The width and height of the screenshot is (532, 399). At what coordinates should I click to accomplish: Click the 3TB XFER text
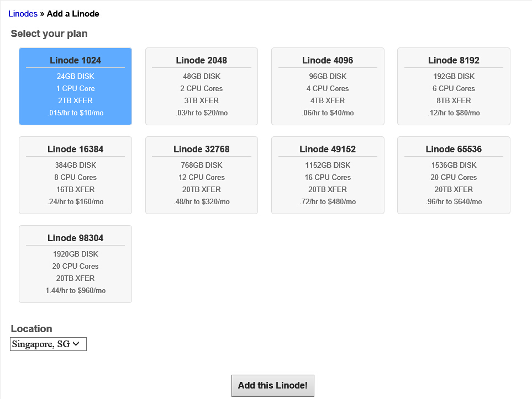click(202, 100)
